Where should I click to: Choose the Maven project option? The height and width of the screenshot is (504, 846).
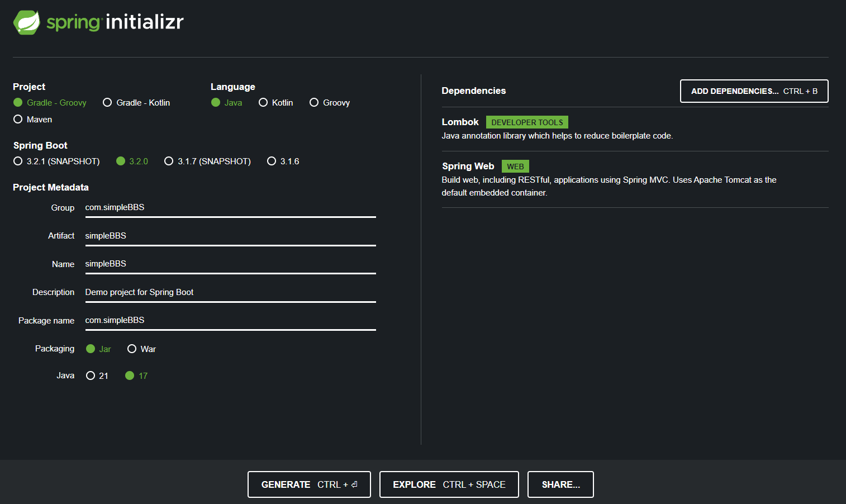pyautogui.click(x=32, y=120)
